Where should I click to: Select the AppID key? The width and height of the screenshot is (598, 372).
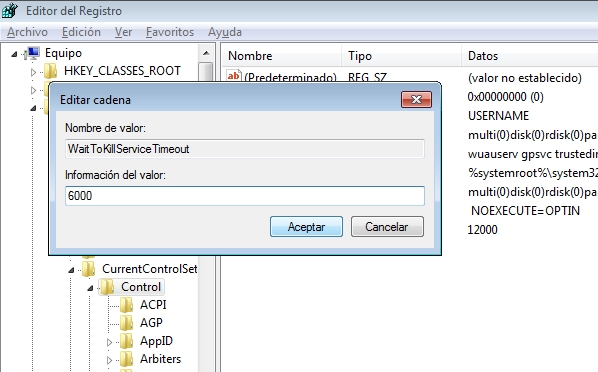point(156,341)
